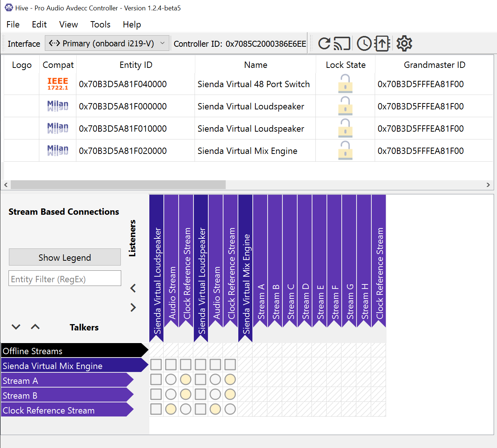Toggle Mix Engine to first Loudspeaker entity square
The height and width of the screenshot is (448, 497).
156,365
